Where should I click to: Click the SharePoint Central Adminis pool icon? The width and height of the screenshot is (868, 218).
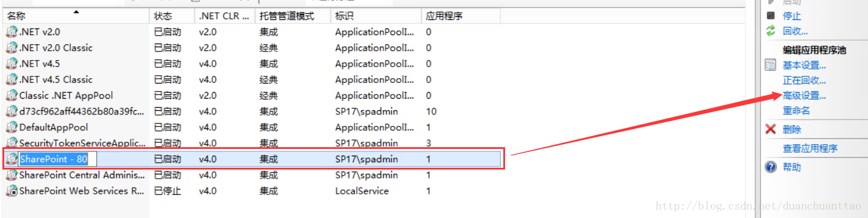[11, 175]
